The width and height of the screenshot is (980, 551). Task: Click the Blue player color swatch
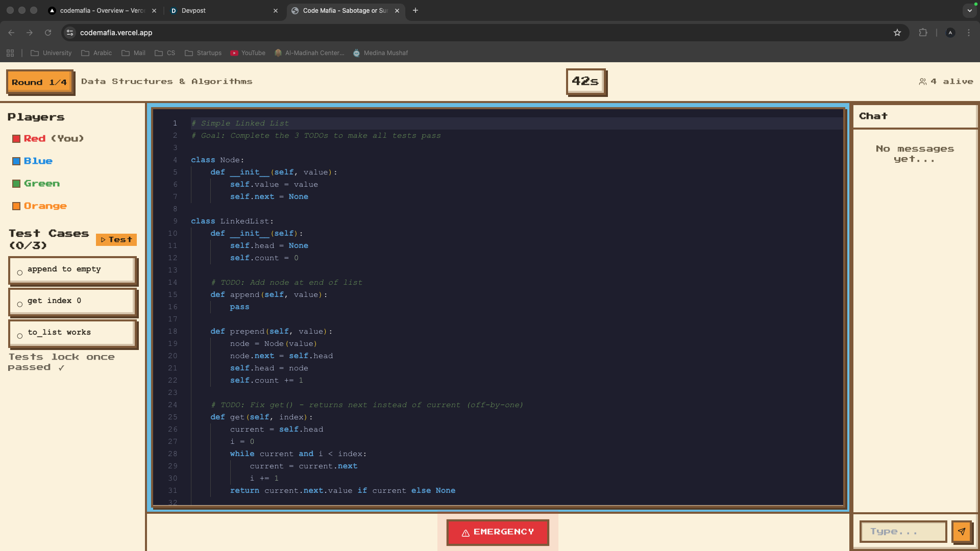pyautogui.click(x=16, y=161)
